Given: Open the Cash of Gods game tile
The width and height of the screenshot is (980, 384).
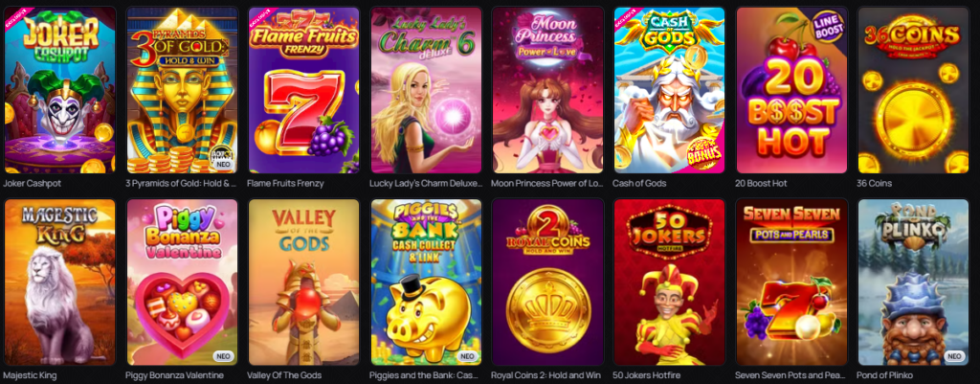Looking at the screenshot, I should [670, 90].
